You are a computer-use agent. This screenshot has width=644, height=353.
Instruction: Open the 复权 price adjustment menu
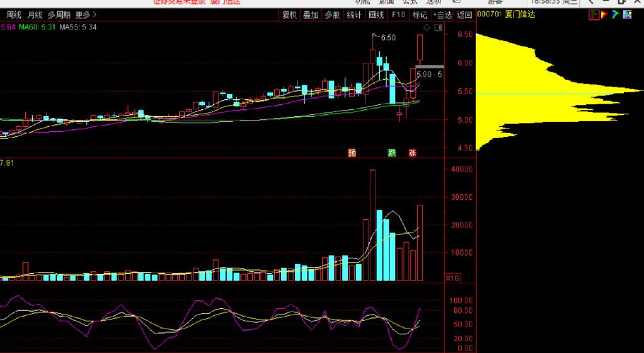point(289,15)
